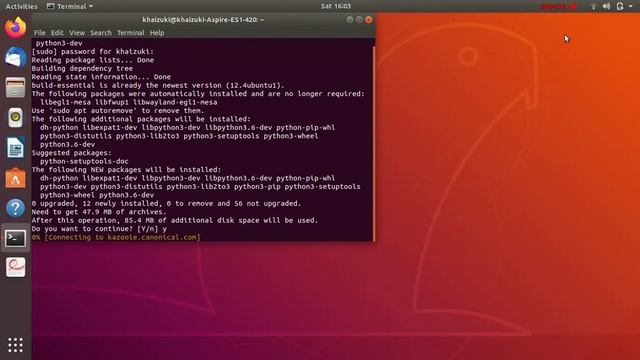Open Rhythmbox music player in dock
The width and height of the screenshot is (640, 360).
click(16, 118)
